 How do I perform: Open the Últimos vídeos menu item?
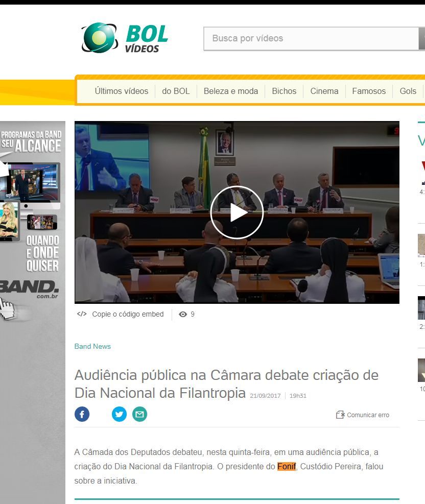click(121, 91)
